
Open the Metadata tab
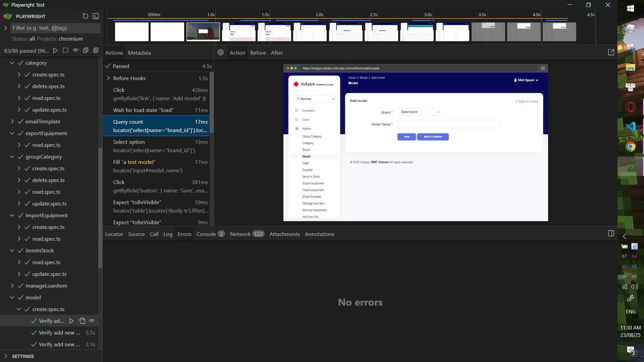pos(139,53)
